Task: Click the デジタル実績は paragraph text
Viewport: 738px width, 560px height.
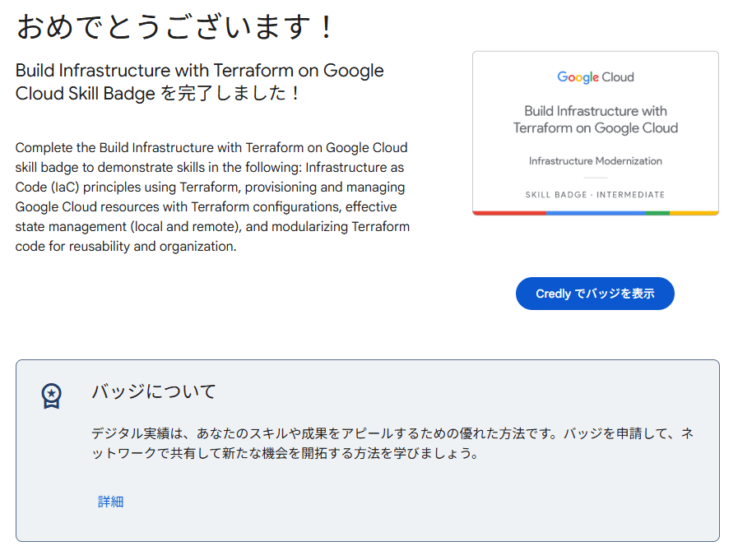Action: [x=392, y=443]
